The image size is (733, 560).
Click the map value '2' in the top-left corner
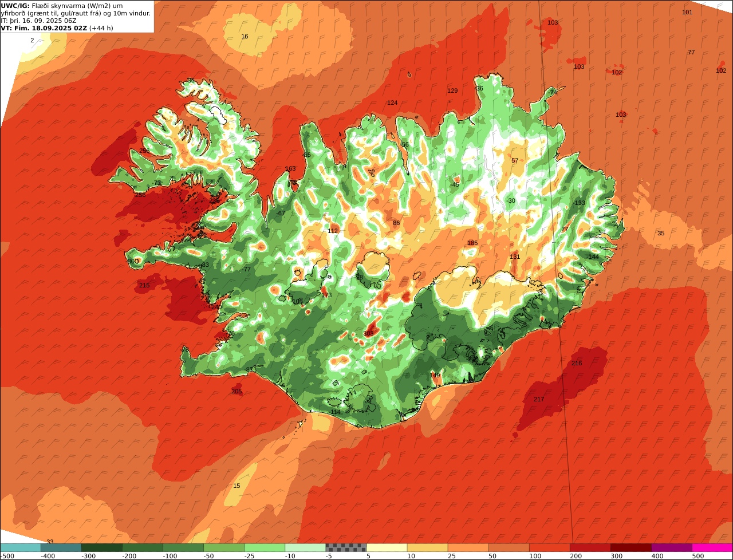[32, 41]
